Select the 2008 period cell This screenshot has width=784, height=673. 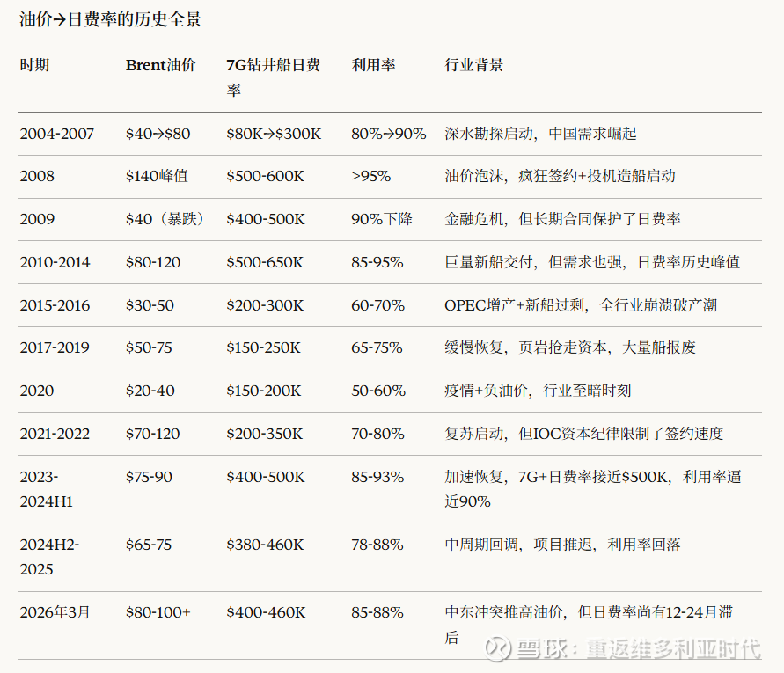(x=37, y=176)
